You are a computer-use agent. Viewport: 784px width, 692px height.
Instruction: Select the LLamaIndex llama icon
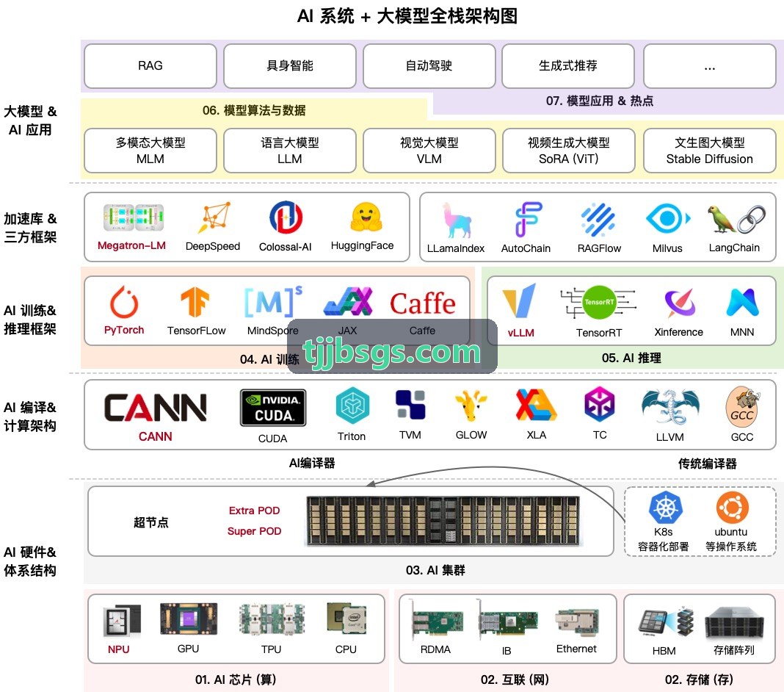pos(456,220)
